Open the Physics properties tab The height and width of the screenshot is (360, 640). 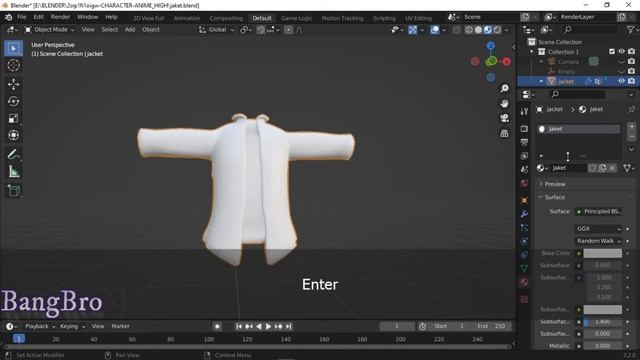click(524, 241)
